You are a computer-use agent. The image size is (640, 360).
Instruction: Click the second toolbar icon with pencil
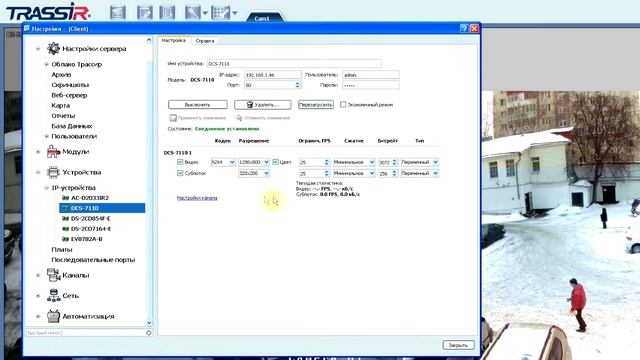click(144, 12)
